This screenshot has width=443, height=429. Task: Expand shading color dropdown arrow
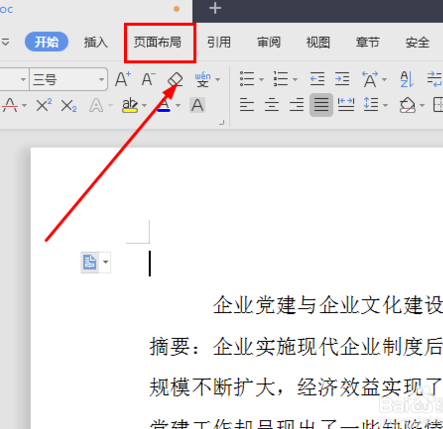[x=422, y=106]
